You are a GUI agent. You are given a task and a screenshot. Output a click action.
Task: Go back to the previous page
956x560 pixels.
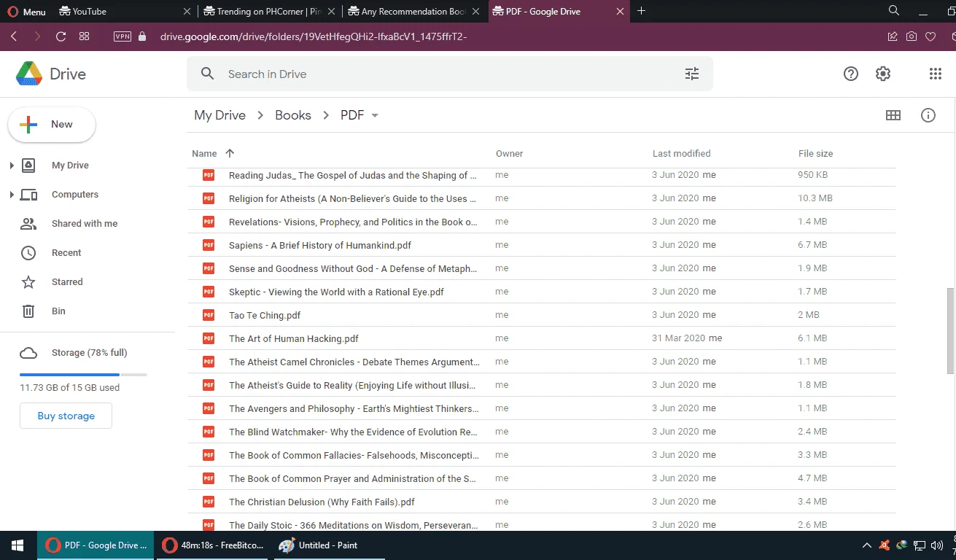(14, 36)
